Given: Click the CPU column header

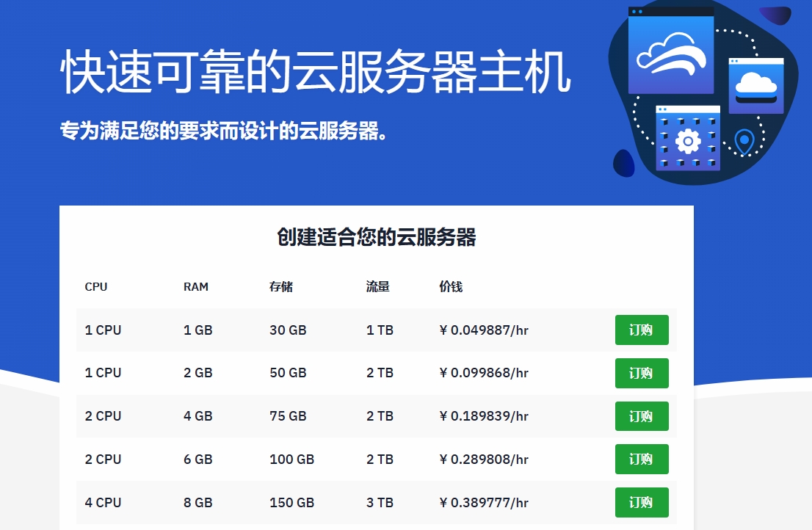Looking at the screenshot, I should 96,287.
